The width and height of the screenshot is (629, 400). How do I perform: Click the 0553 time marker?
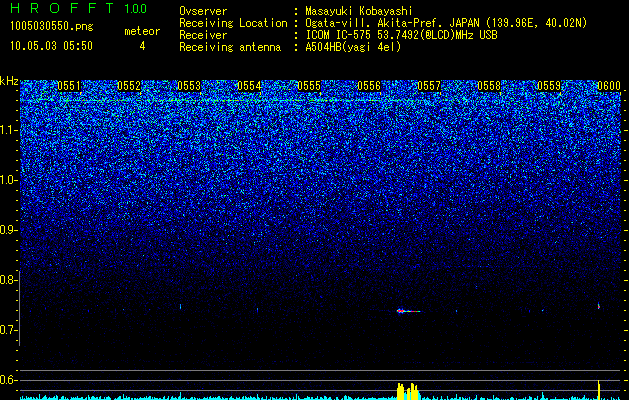(189, 86)
